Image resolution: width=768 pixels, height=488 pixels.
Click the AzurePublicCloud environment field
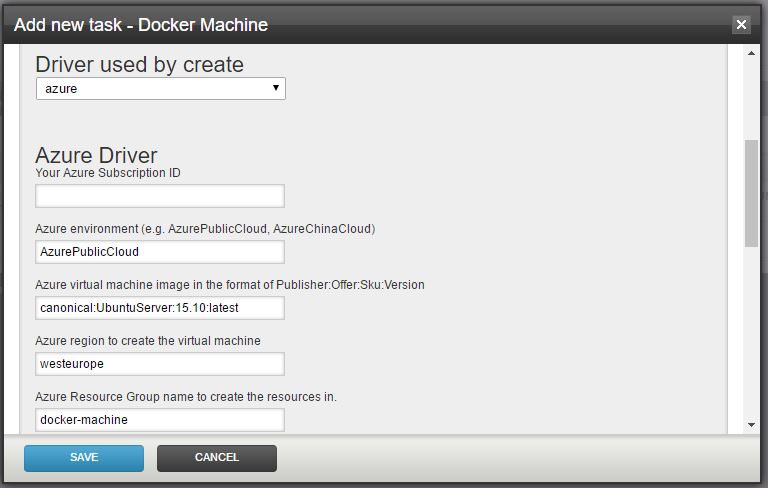coord(160,252)
